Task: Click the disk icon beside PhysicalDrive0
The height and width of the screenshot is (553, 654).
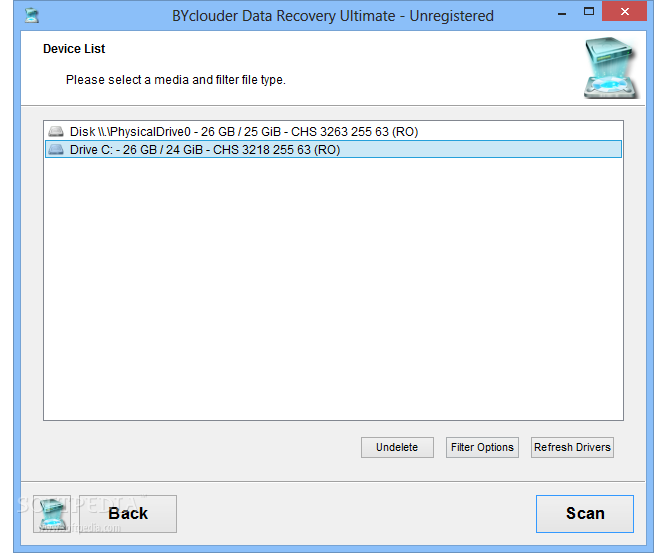Action: click(56, 132)
